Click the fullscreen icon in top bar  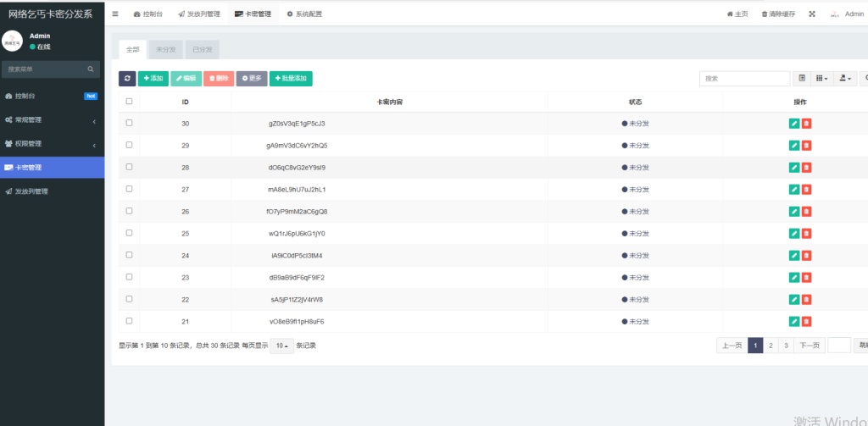click(812, 14)
